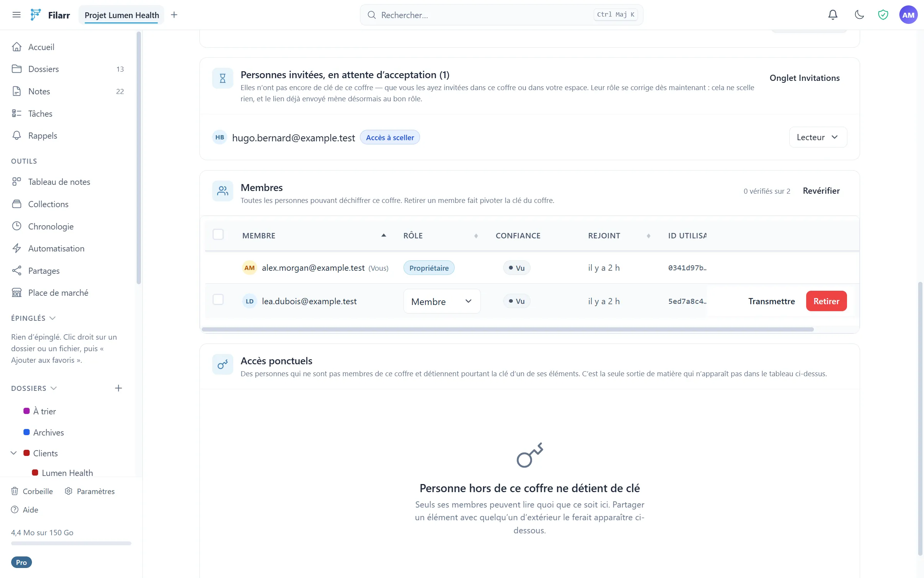
Task: Click Transmettre for lea.dubois
Action: 772,301
